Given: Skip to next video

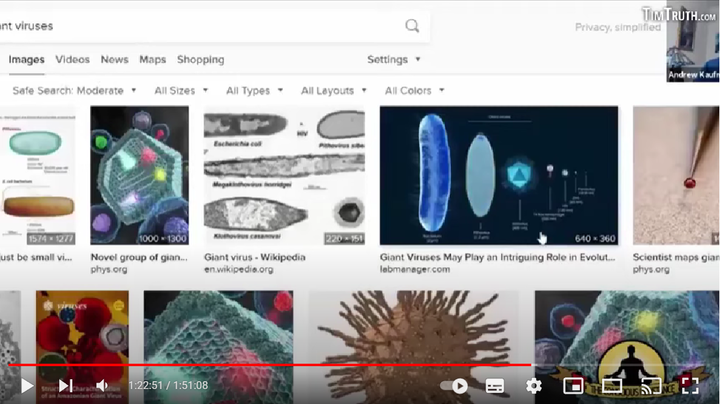Looking at the screenshot, I should coord(66,386).
